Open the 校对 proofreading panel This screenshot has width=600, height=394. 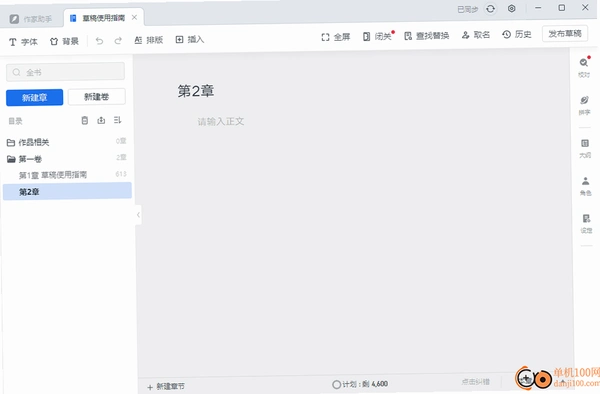584,67
